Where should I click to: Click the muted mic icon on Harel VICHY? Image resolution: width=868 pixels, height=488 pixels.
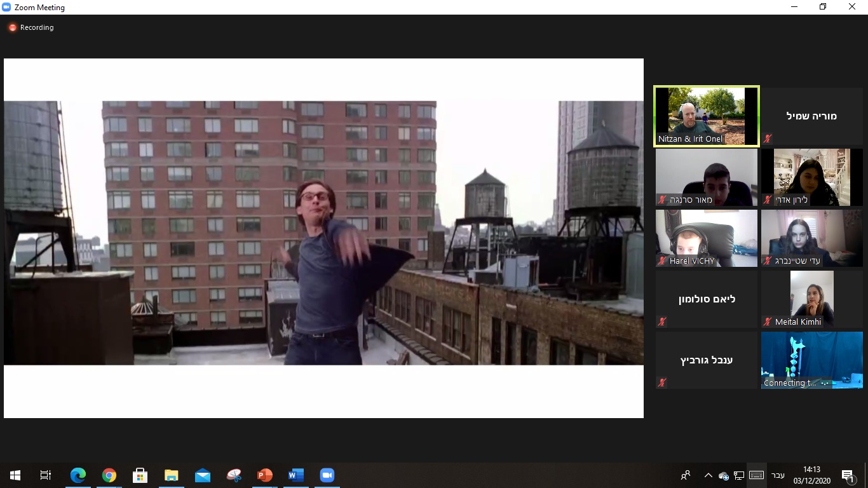[663, 261]
